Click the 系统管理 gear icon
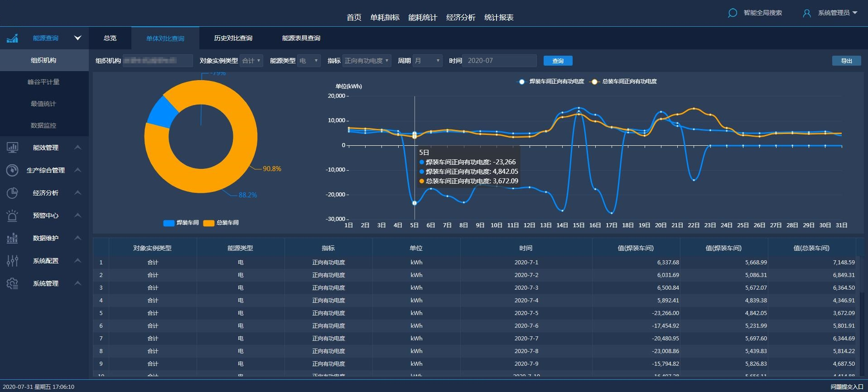 coord(12,283)
